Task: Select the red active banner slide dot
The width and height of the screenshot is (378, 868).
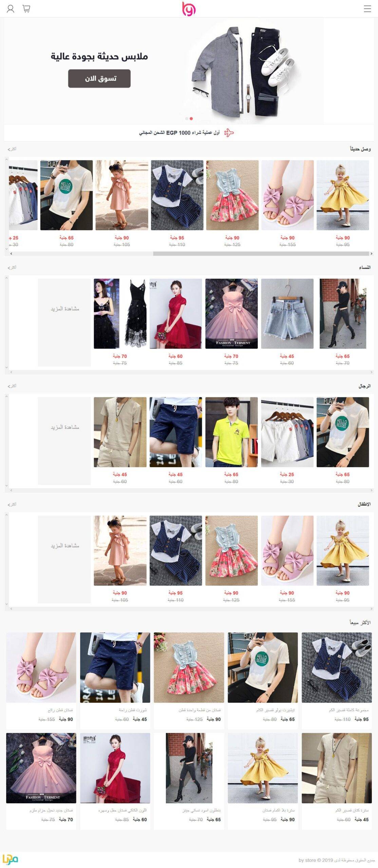Action: [x=191, y=119]
